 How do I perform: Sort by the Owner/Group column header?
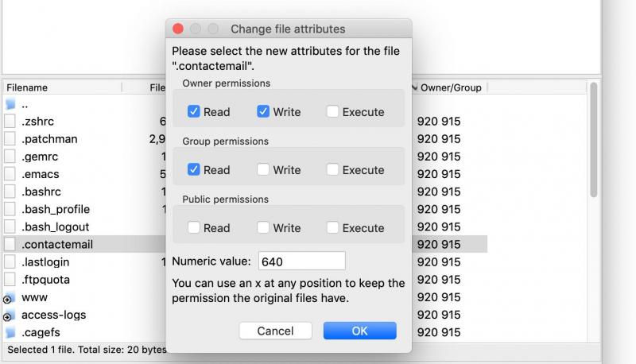[450, 87]
